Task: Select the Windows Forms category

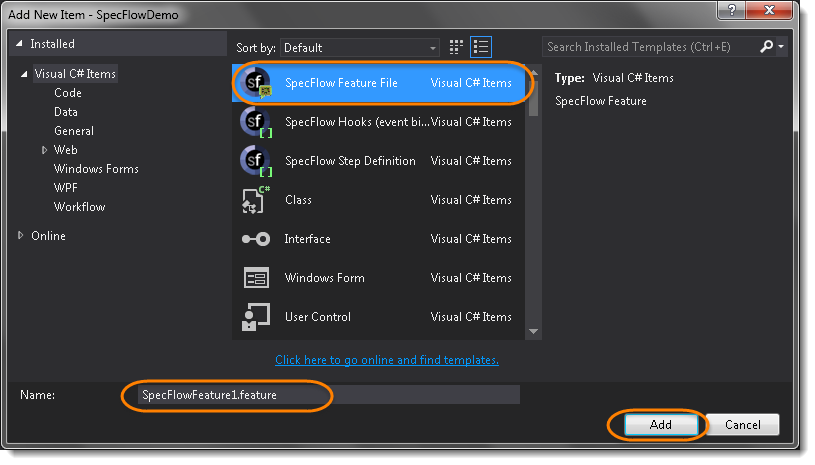Action: point(96,169)
